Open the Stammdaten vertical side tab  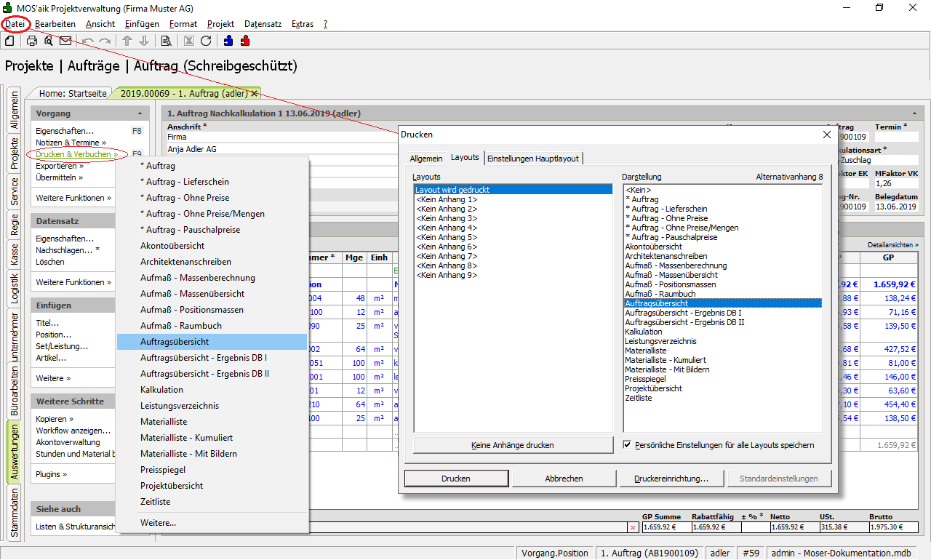tap(14, 513)
